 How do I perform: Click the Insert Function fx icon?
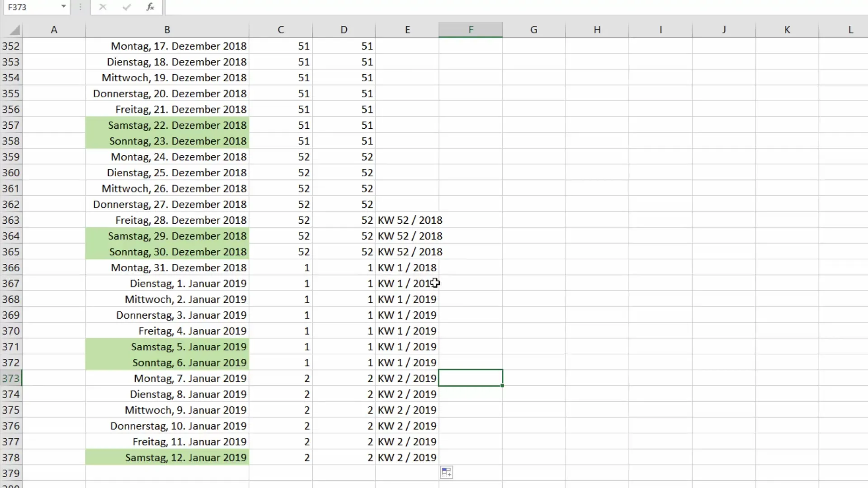[x=150, y=7]
